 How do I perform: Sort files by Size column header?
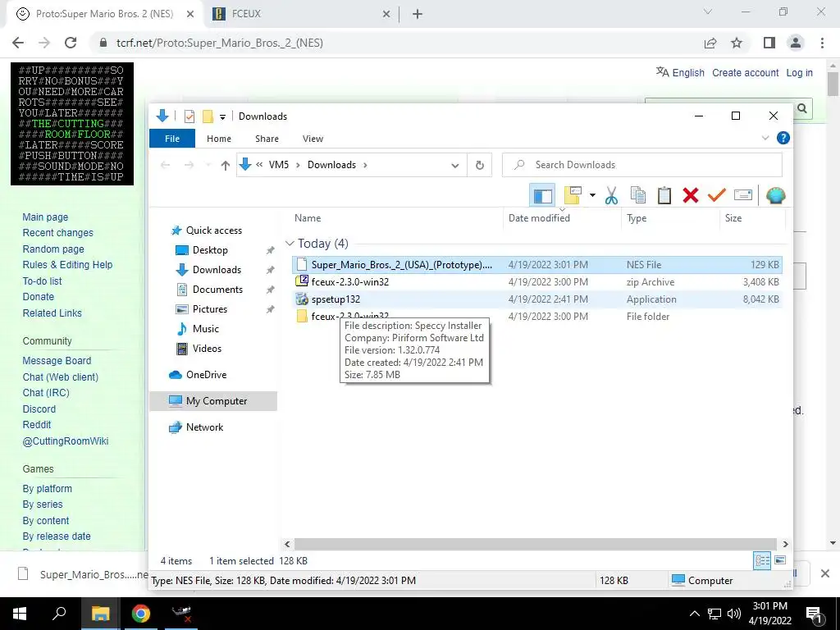(x=733, y=218)
